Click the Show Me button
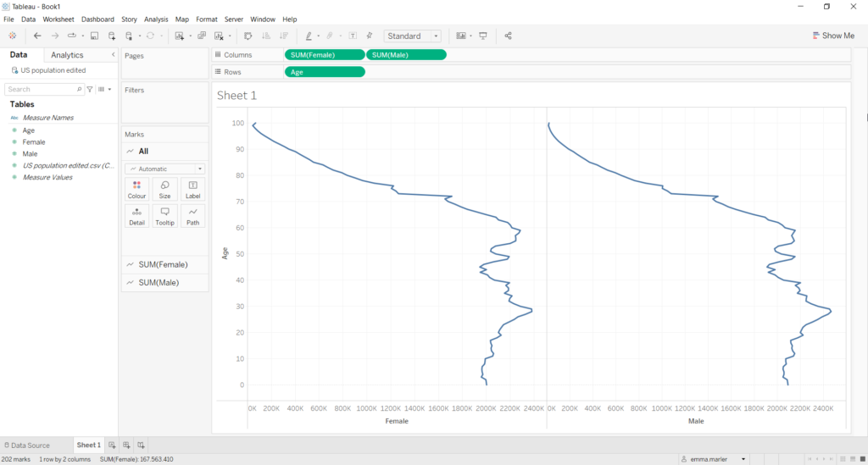This screenshot has width=868, height=465. pos(834,36)
